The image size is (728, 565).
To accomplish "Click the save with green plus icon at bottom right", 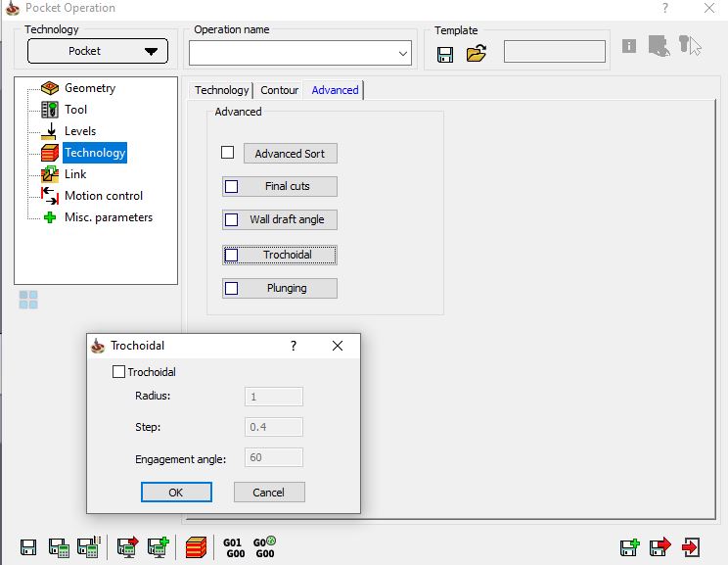I will [629, 547].
